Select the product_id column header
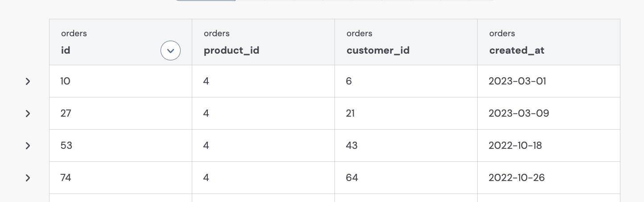 263,42
